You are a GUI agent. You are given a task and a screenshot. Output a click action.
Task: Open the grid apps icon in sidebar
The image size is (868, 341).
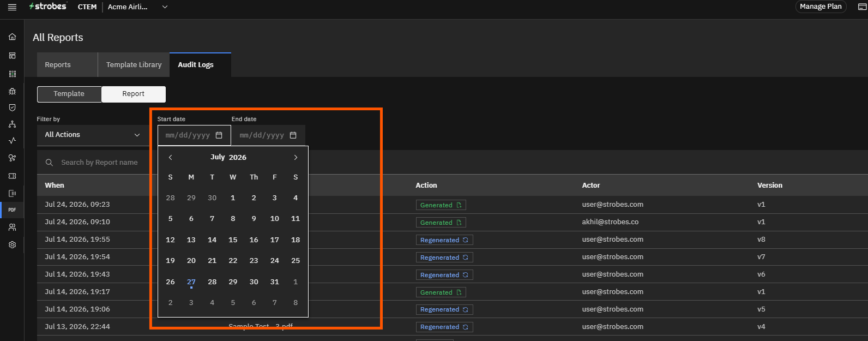pos(12,74)
